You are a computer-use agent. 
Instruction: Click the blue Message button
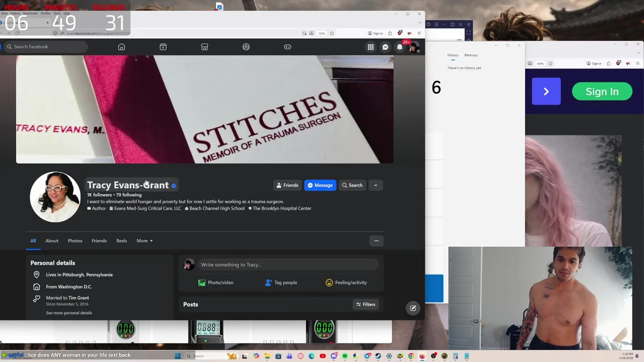pyautogui.click(x=320, y=186)
